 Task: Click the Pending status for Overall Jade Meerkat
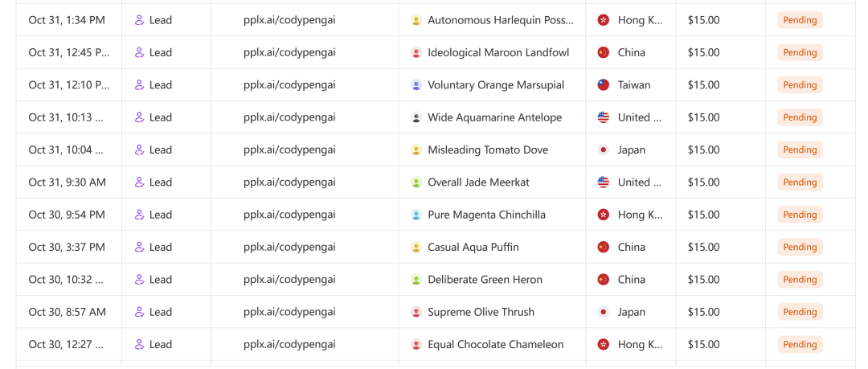point(800,182)
